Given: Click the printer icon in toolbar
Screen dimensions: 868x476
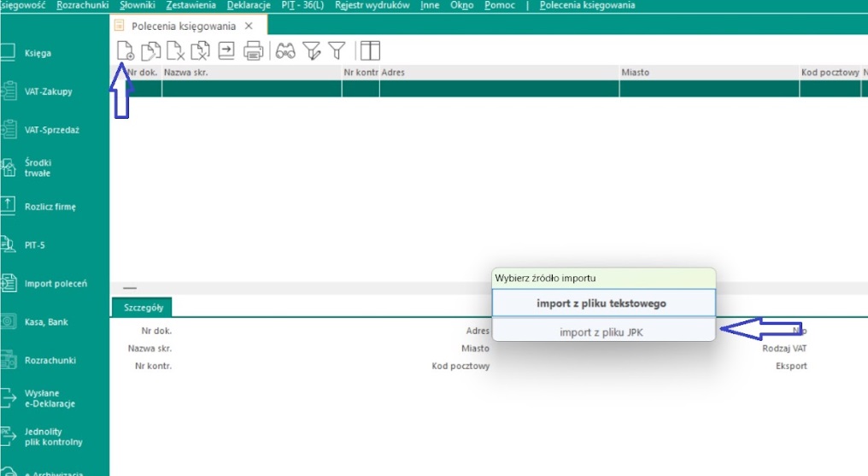Looking at the screenshot, I should coord(253,51).
